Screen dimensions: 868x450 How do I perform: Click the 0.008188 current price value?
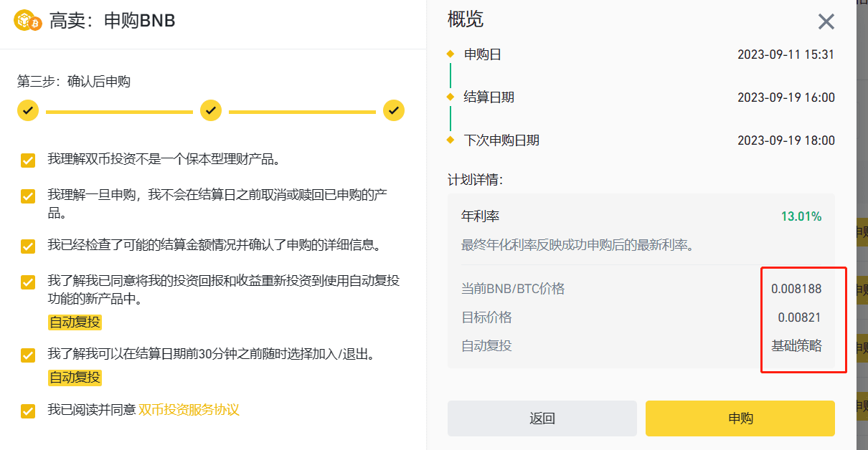tap(796, 289)
